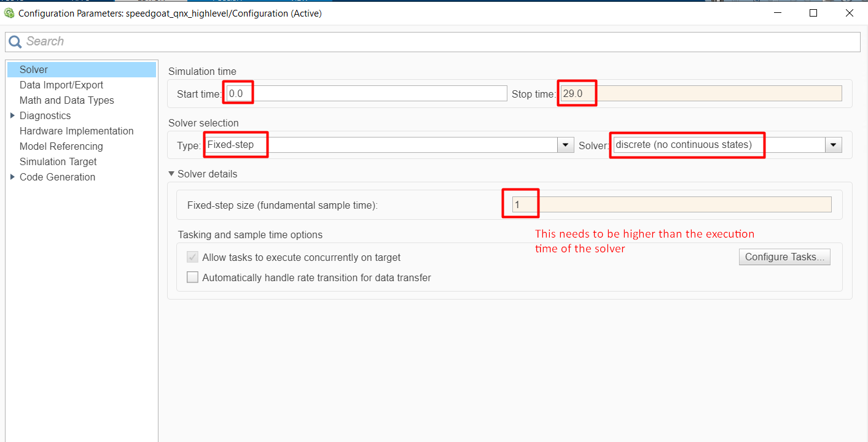Click the Configure Tasks button

click(x=784, y=257)
